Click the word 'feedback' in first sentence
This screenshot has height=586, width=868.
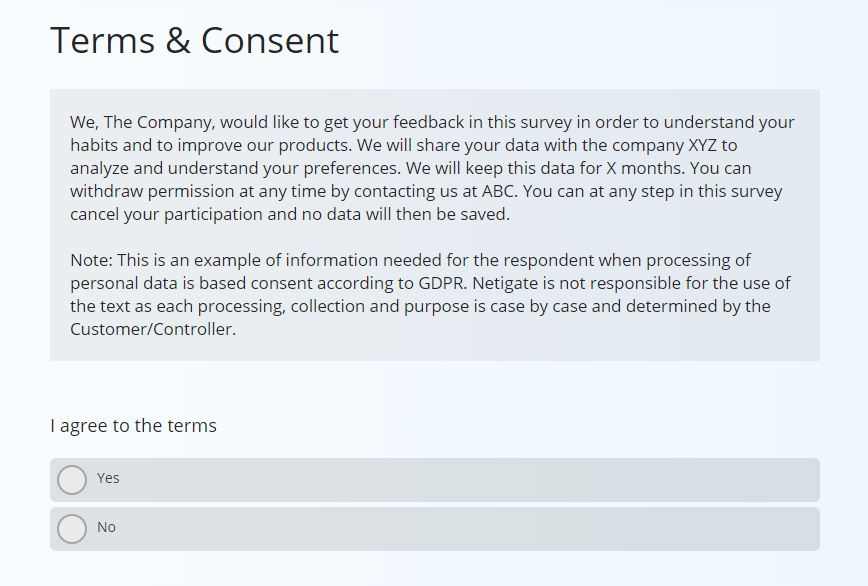[x=429, y=122]
